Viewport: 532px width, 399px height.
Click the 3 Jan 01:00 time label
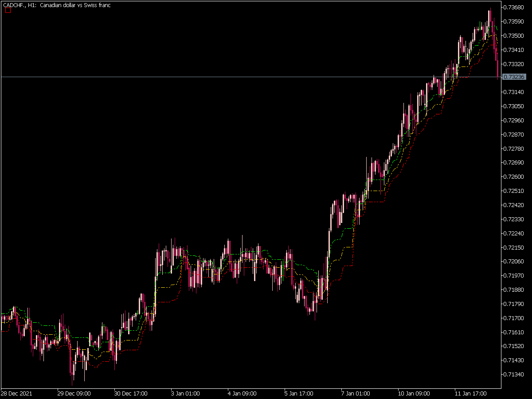185,394
